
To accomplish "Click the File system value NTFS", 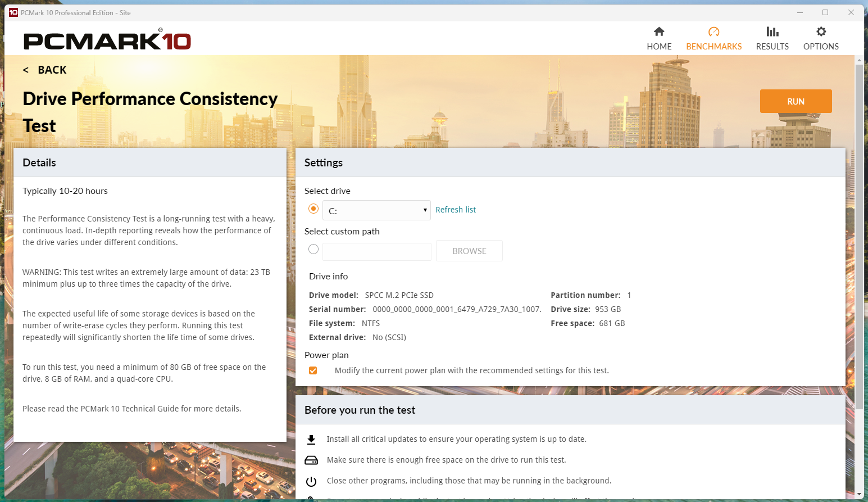I will click(371, 323).
